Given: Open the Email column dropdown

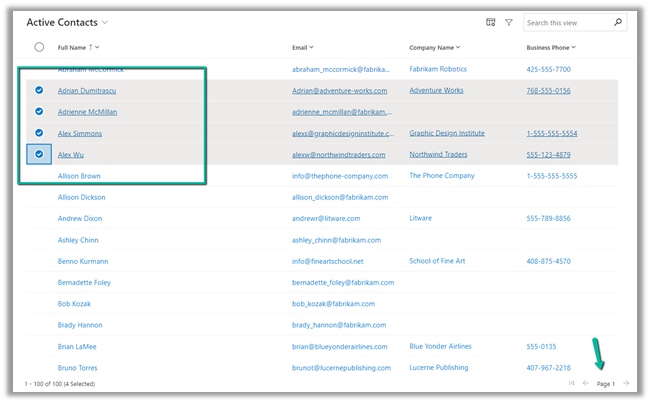Looking at the screenshot, I should pyautogui.click(x=311, y=47).
